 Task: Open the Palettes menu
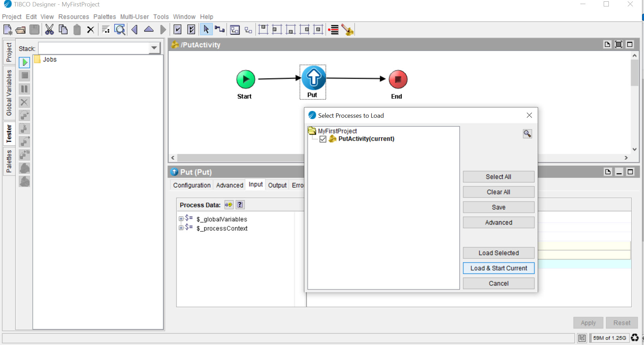104,17
